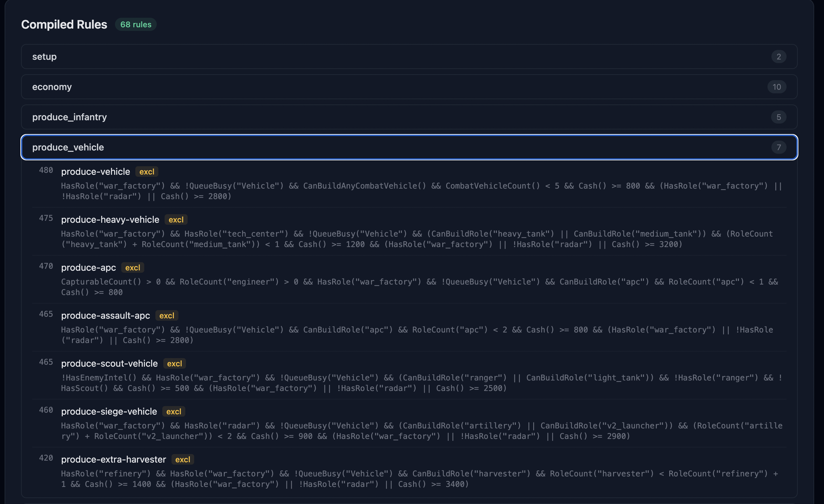
Task: Expand the produce_infantry rules group
Action: [409, 117]
